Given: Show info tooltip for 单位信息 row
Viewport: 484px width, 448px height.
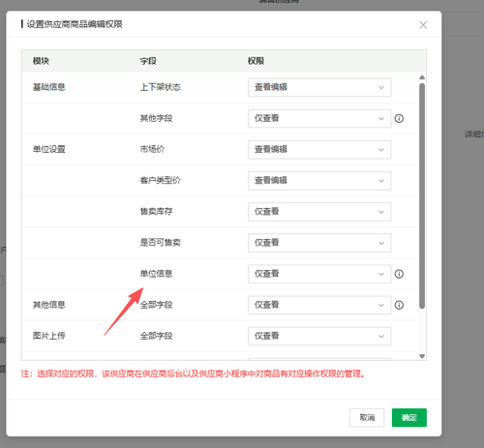Looking at the screenshot, I should 399,274.
